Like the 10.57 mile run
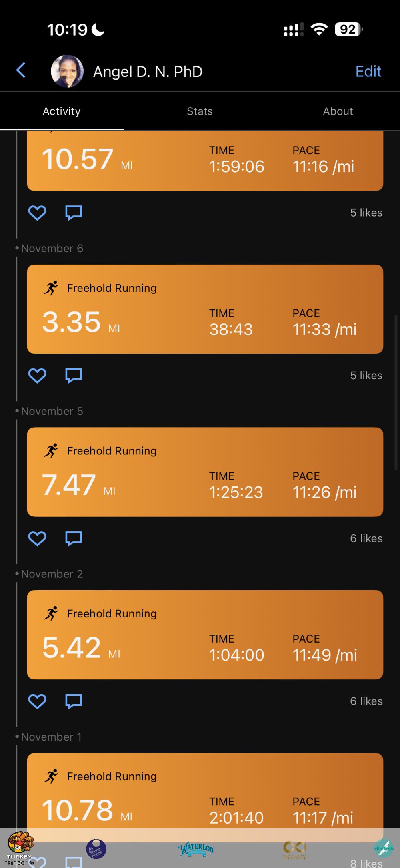Screen dimensions: 400x868 coord(37,213)
